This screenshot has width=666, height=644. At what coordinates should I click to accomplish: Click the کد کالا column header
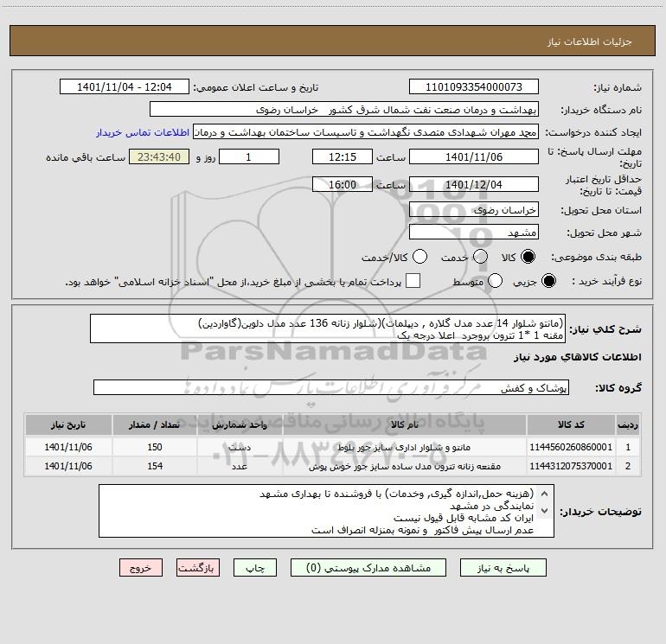pos(571,424)
